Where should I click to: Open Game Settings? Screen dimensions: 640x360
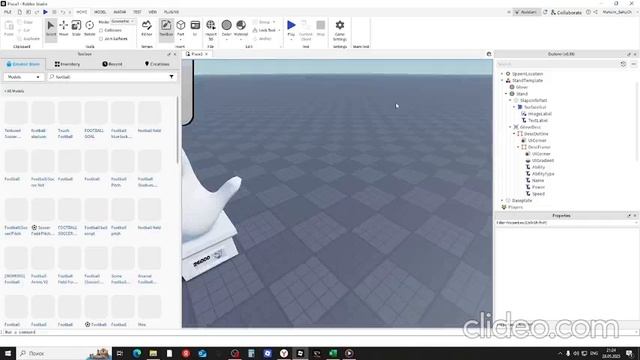click(x=340, y=30)
